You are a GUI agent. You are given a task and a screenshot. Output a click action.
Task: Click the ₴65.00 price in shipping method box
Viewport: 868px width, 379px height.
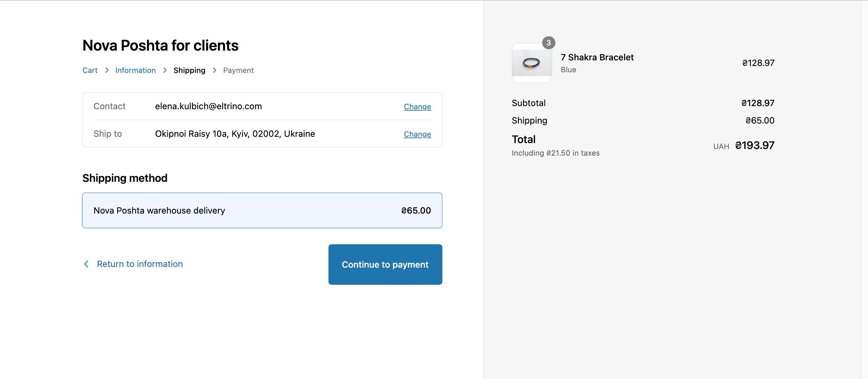tap(416, 210)
